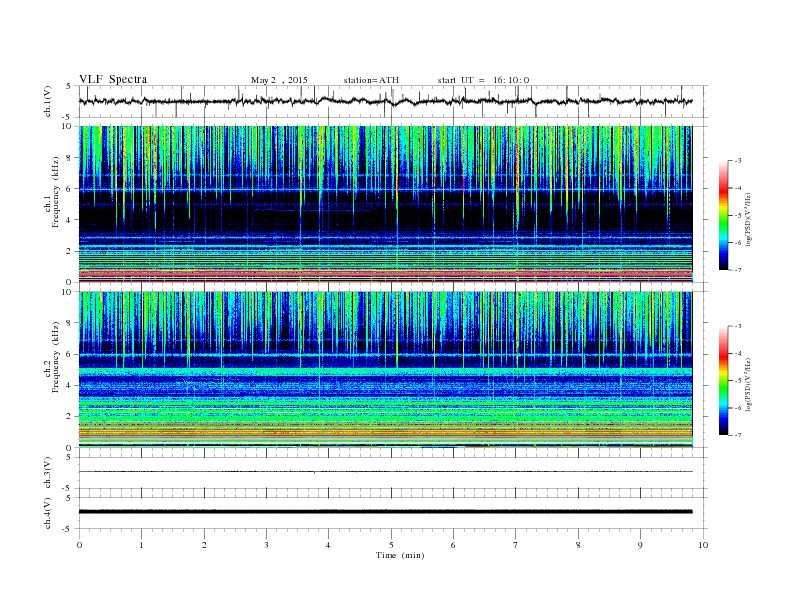Click the "ch.3(V)" axis label
This screenshot has width=792, height=612.
pyautogui.click(x=48, y=473)
